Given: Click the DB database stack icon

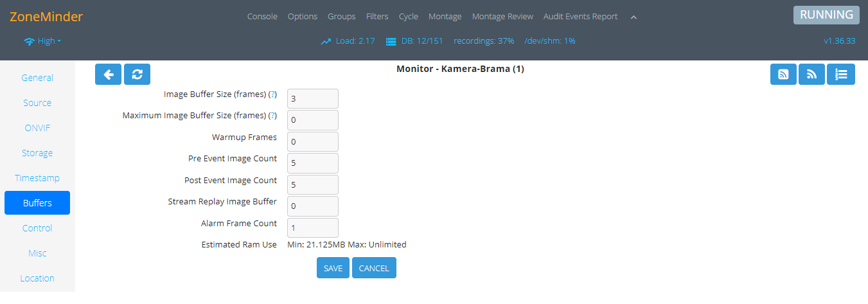Looking at the screenshot, I should [391, 41].
